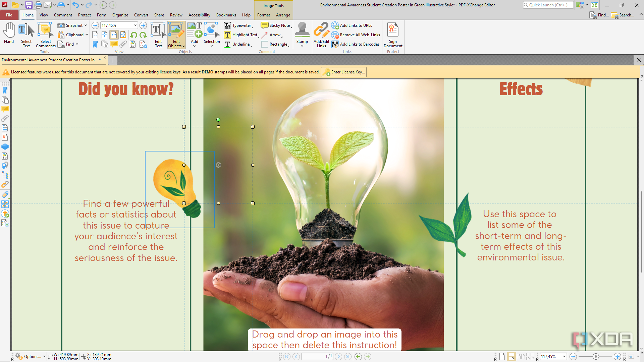Choose the Select Comments tool
Viewport: 644px width, 362px height.
click(x=46, y=35)
